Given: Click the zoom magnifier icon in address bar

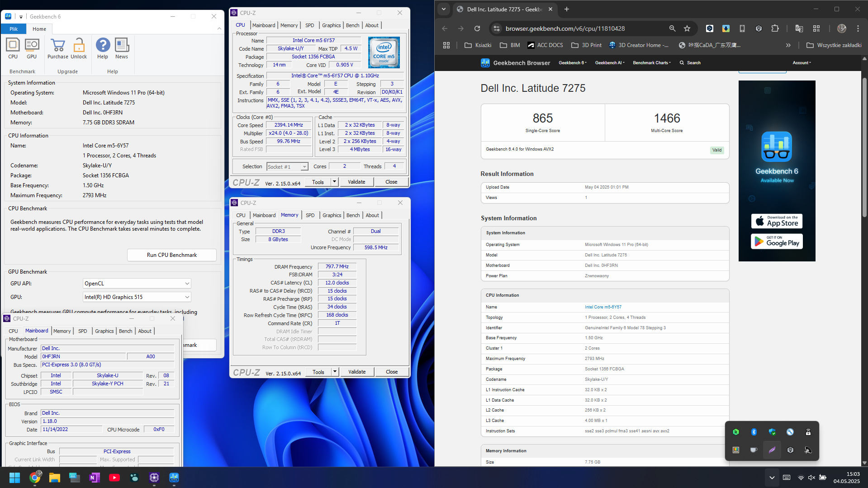Looking at the screenshot, I should 672,28.
